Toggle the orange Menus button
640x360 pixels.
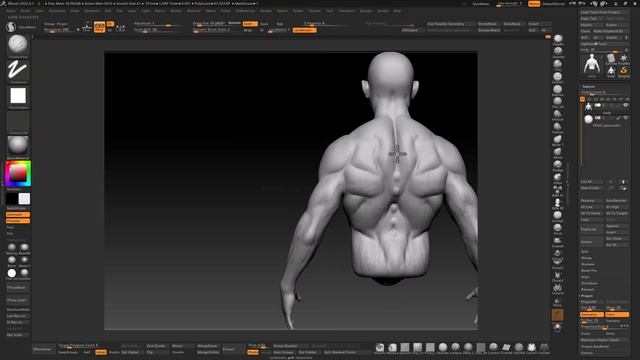pos(534,4)
